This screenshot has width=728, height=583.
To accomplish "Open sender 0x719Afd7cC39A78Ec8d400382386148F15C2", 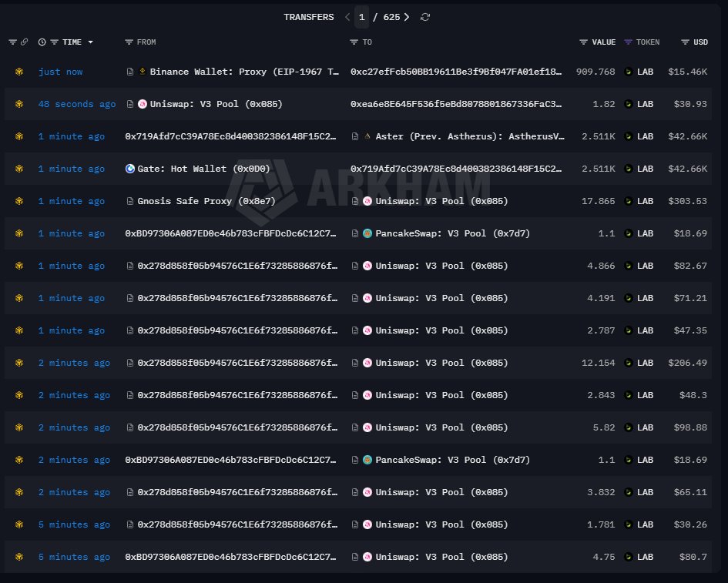I will point(230,136).
